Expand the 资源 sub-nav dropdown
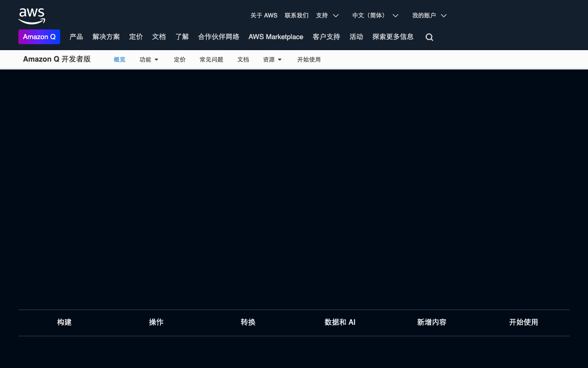Viewport: 588px width, 368px height. point(272,60)
